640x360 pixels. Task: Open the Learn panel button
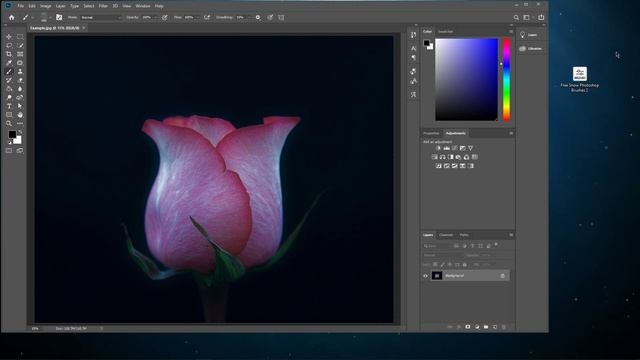(529, 35)
